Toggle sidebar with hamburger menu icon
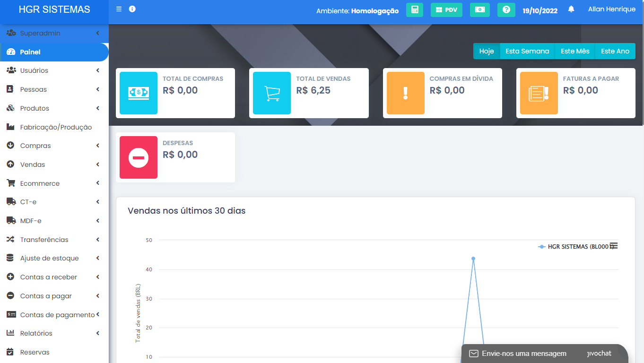644x363 pixels. (119, 9)
